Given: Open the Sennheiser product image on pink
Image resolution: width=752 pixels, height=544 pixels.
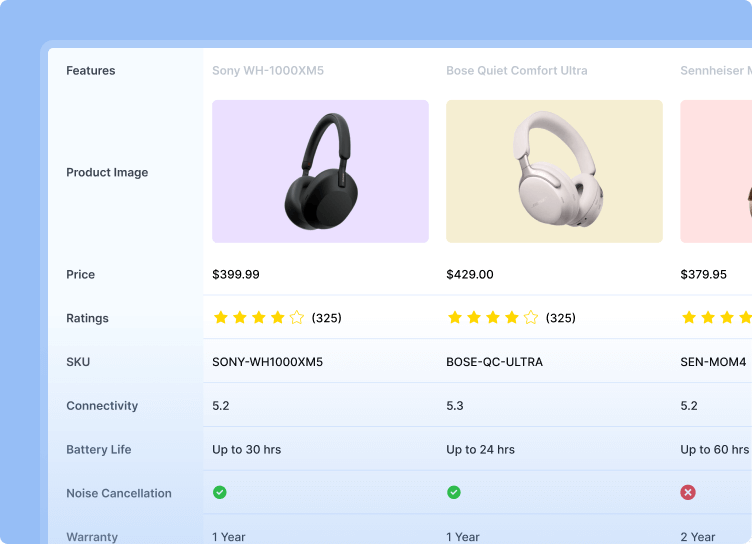Looking at the screenshot, I should pyautogui.click(x=716, y=171).
